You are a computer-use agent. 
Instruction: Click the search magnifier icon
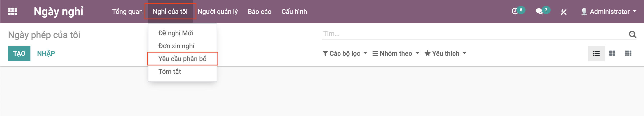632,34
